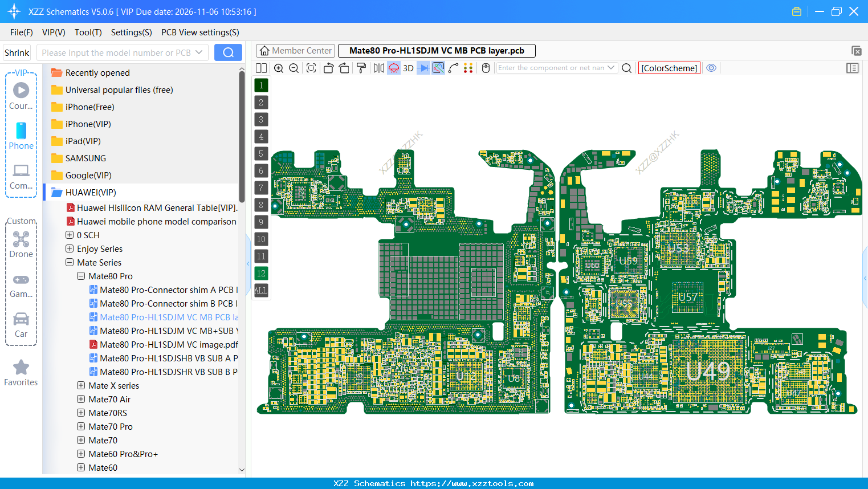
Task: Click the Member Center button
Action: coord(295,50)
